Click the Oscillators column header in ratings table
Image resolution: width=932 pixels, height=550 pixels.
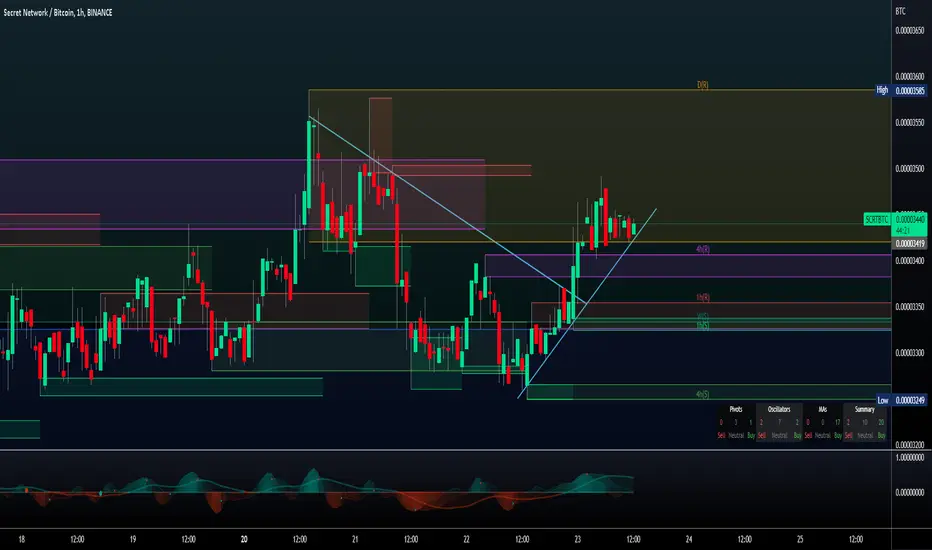[779, 409]
